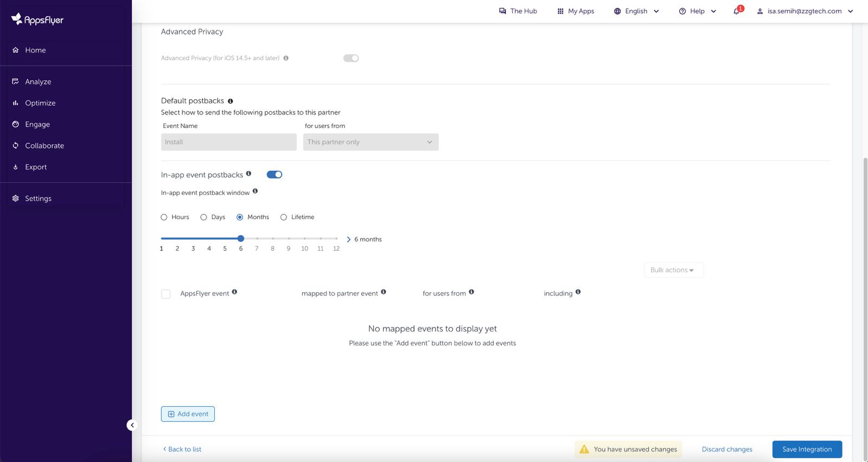Image resolution: width=868 pixels, height=462 pixels.
Task: Toggle In-app event postbacks switch
Action: pyautogui.click(x=275, y=175)
